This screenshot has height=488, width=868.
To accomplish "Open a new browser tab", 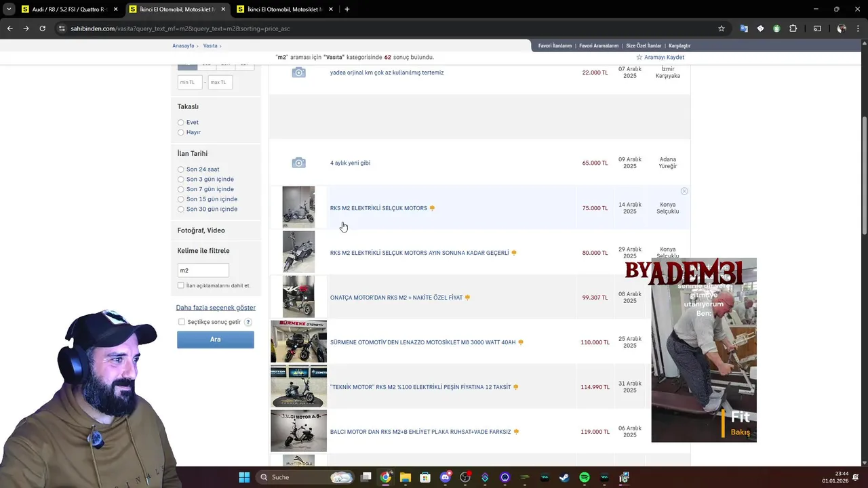I will [347, 9].
